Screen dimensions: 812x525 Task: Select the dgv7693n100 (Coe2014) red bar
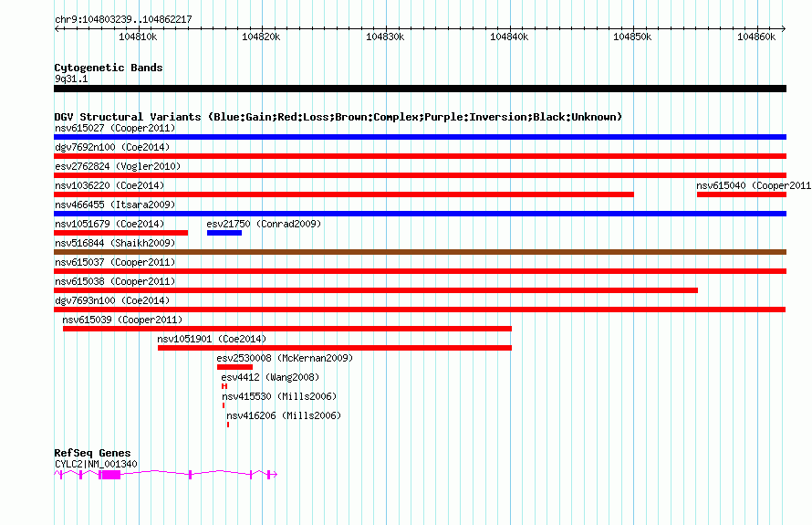420,310
